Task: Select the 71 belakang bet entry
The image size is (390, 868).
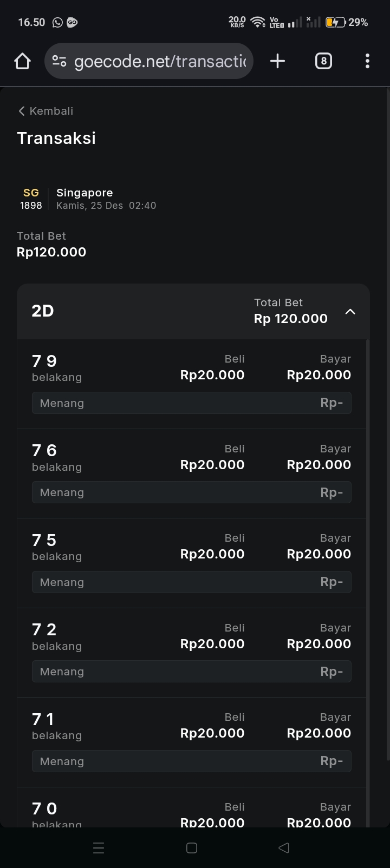Action: tap(57, 726)
